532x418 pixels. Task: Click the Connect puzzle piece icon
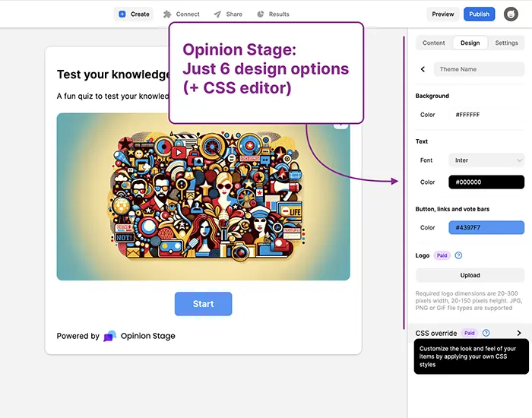167,14
